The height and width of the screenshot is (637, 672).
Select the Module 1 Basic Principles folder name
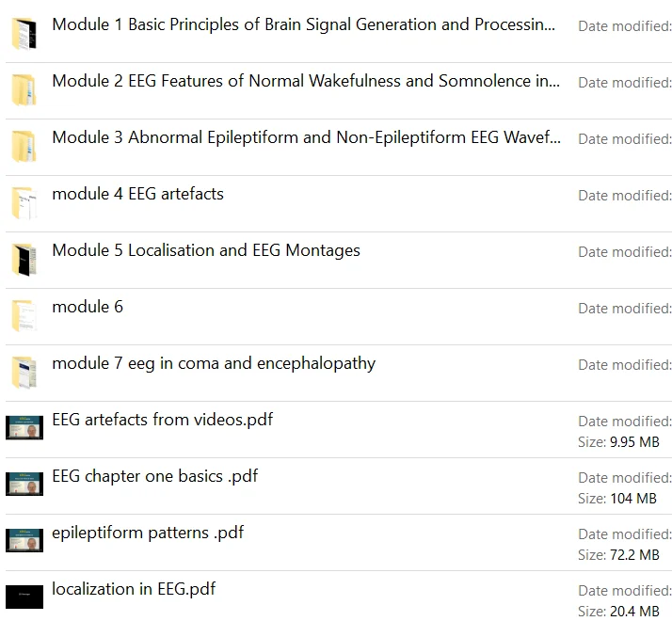303,24
